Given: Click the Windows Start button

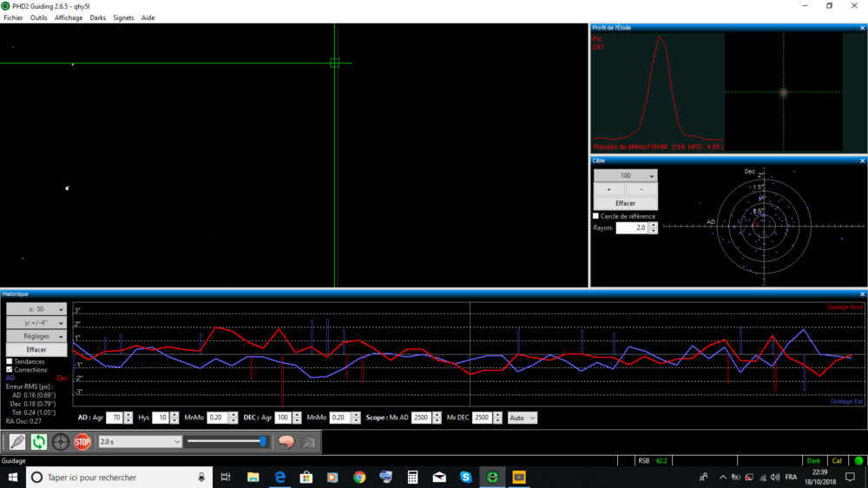Looking at the screenshot, I should pyautogui.click(x=13, y=477).
